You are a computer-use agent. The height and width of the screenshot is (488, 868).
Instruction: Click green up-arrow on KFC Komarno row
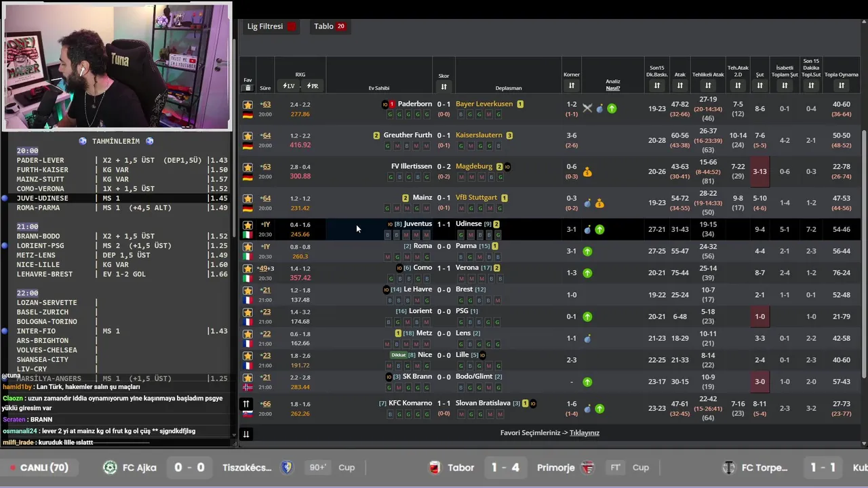(599, 409)
